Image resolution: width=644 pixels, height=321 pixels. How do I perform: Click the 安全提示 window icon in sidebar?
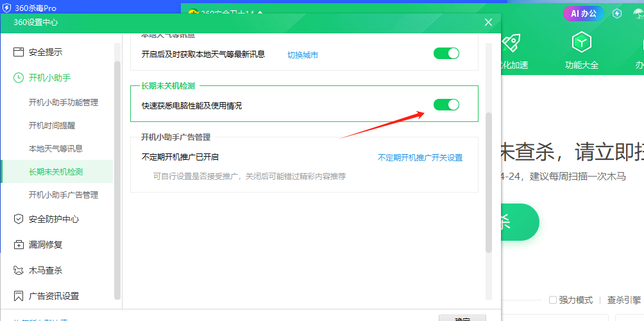click(19, 52)
